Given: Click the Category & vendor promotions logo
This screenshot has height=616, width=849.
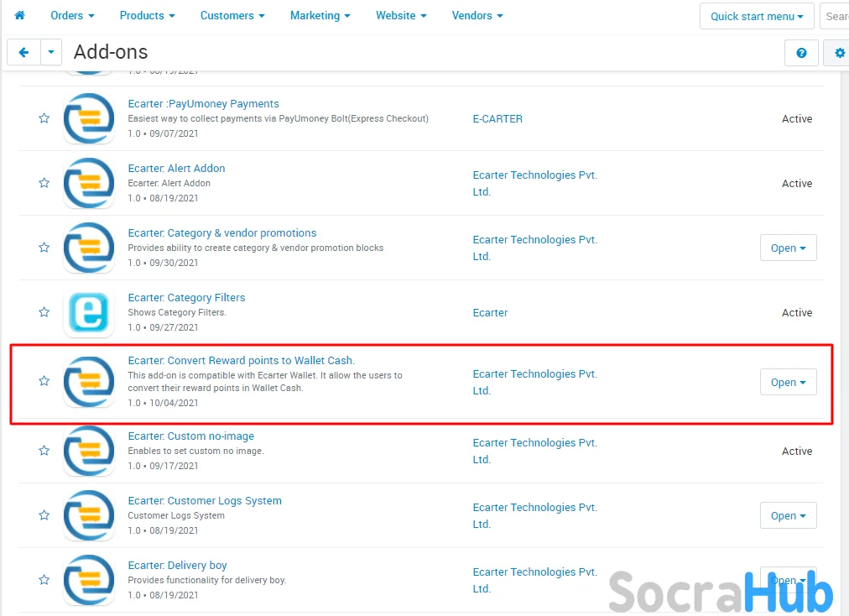Looking at the screenshot, I should pyautogui.click(x=89, y=248).
